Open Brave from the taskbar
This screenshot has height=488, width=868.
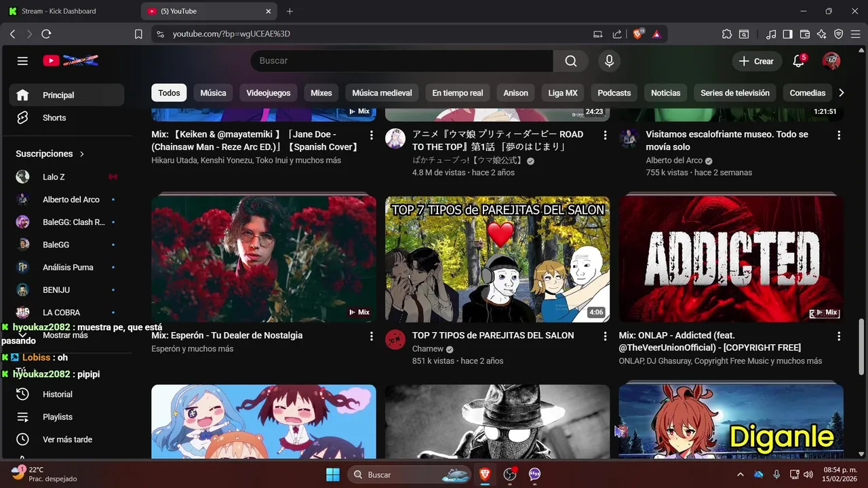pos(485,474)
